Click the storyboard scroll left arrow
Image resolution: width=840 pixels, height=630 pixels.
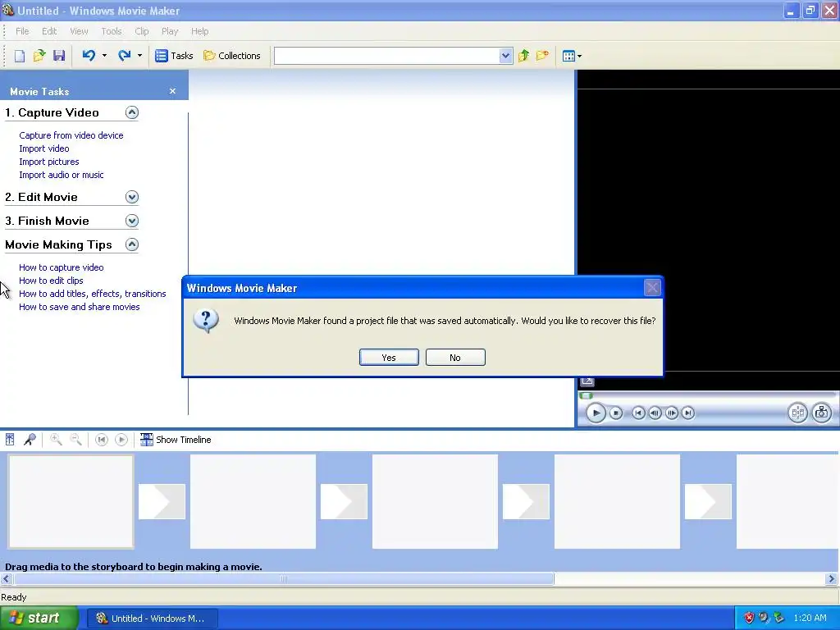click(7, 578)
